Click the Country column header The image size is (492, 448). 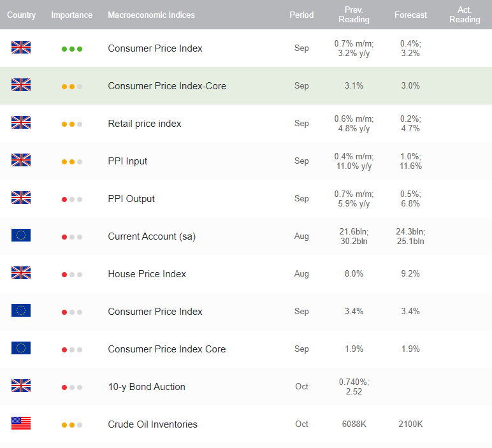click(21, 15)
